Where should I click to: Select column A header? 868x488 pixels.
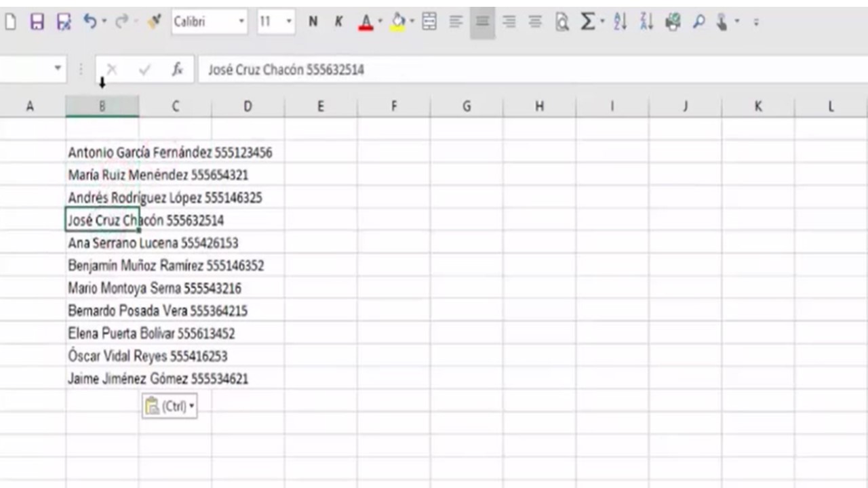point(30,106)
